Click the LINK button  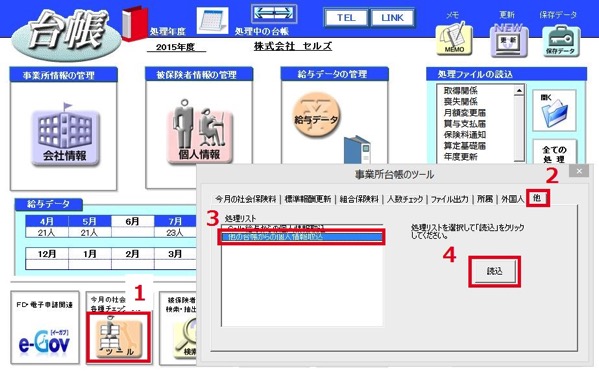392,18
